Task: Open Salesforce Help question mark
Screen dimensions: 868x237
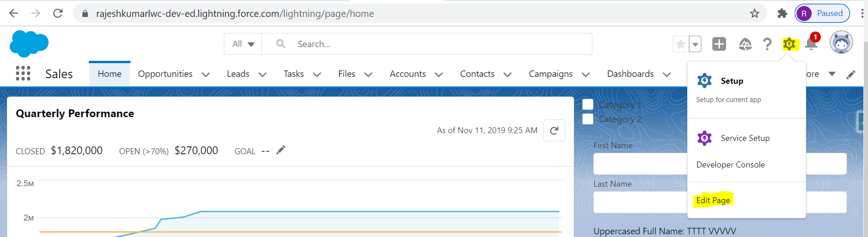Action: point(767,44)
